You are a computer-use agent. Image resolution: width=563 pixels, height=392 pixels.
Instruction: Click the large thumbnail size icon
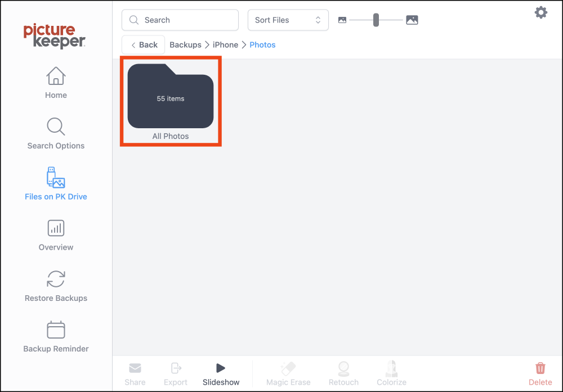coord(412,20)
